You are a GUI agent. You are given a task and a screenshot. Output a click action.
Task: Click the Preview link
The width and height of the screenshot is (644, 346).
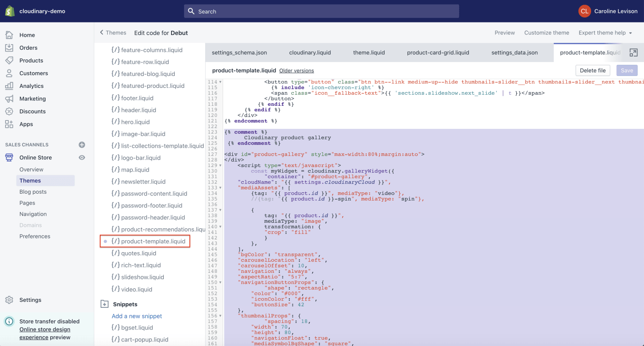click(505, 33)
